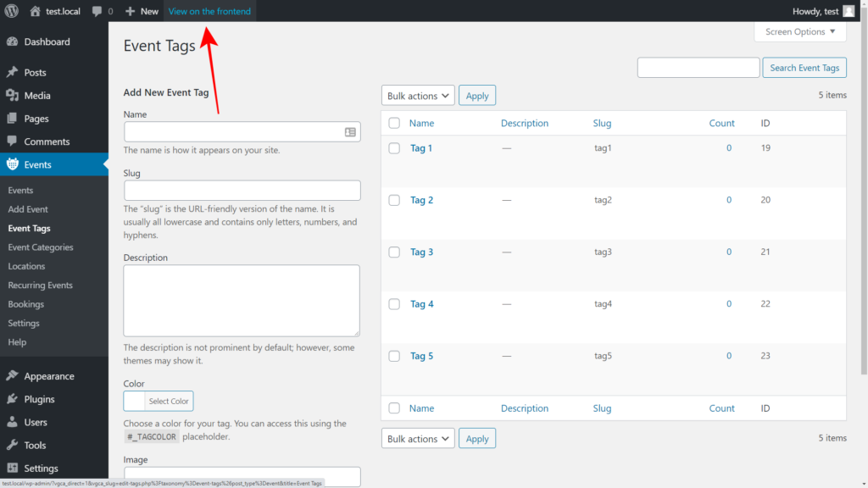Open the New menu in the admin bar
Image resolution: width=868 pixels, height=488 pixels.
pyautogui.click(x=142, y=11)
